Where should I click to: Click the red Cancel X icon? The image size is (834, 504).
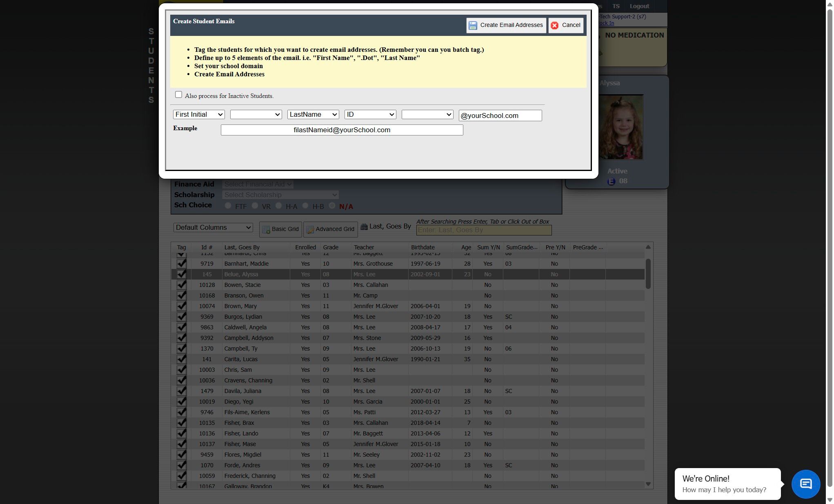pyautogui.click(x=554, y=25)
